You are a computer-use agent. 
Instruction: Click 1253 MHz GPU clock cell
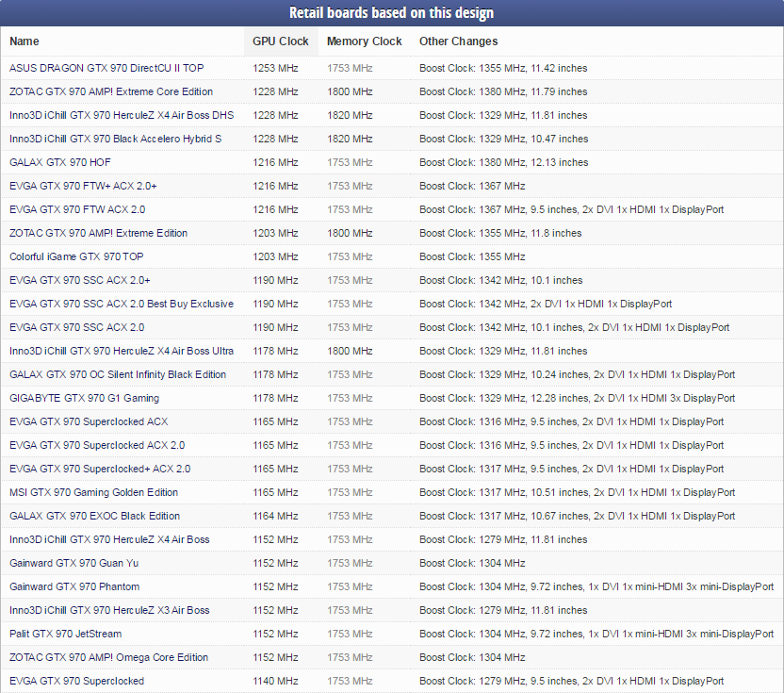pos(275,68)
